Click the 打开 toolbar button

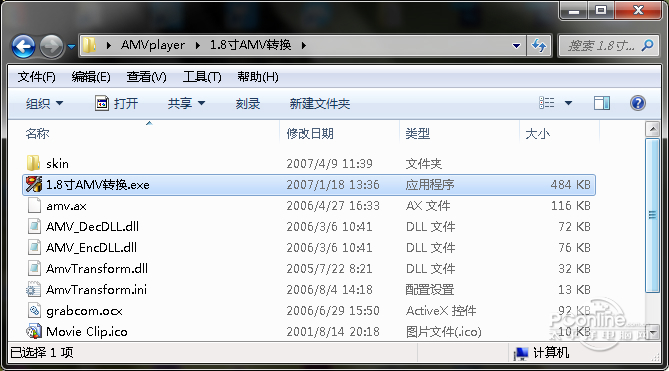tap(116, 103)
